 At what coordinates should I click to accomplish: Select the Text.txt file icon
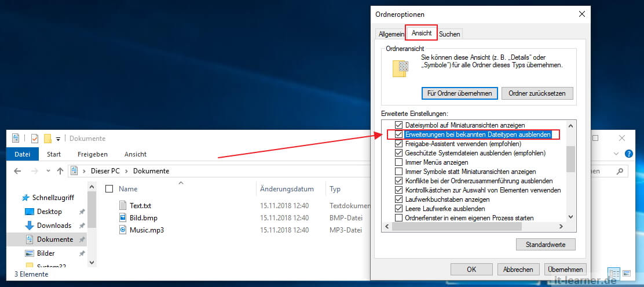(123, 205)
